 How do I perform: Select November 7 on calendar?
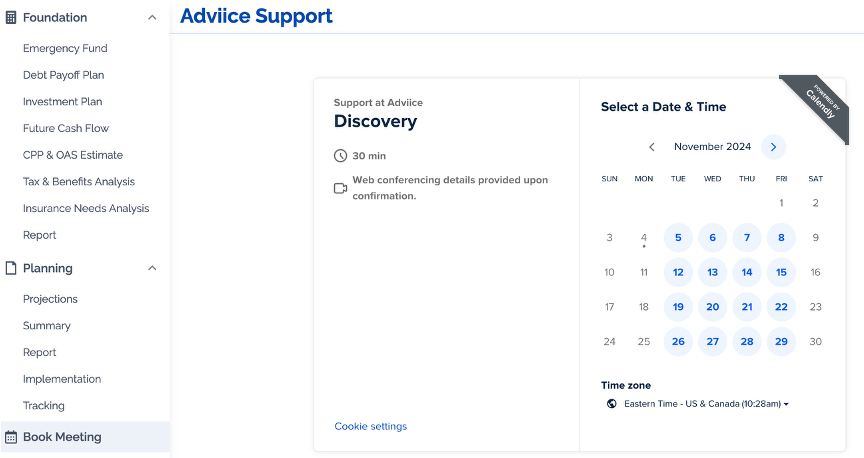(747, 238)
